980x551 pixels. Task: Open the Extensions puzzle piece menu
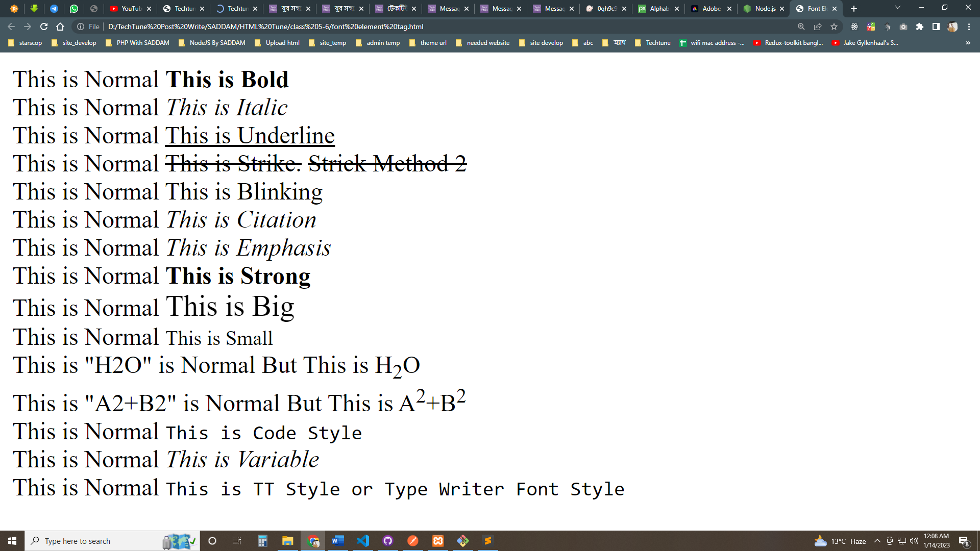pos(920,27)
